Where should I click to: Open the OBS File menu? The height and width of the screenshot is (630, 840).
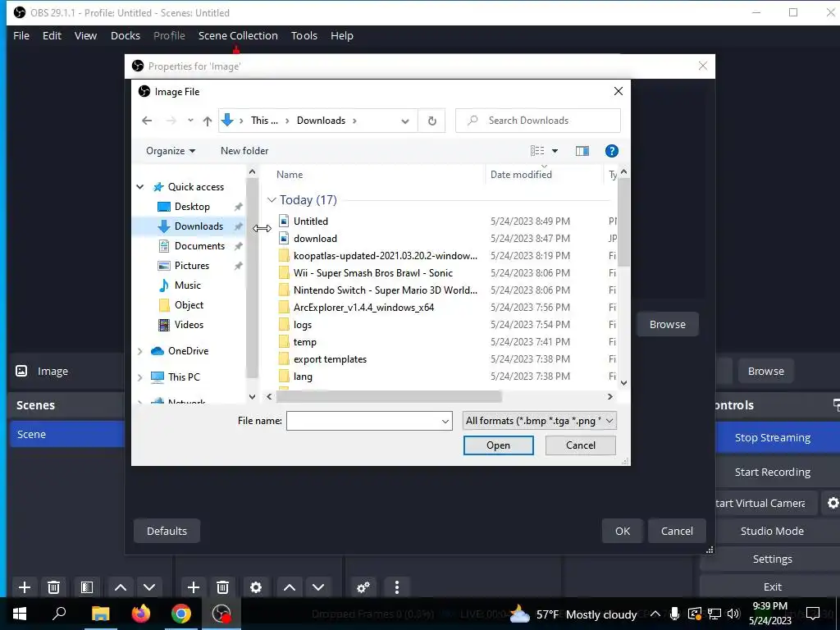click(21, 35)
